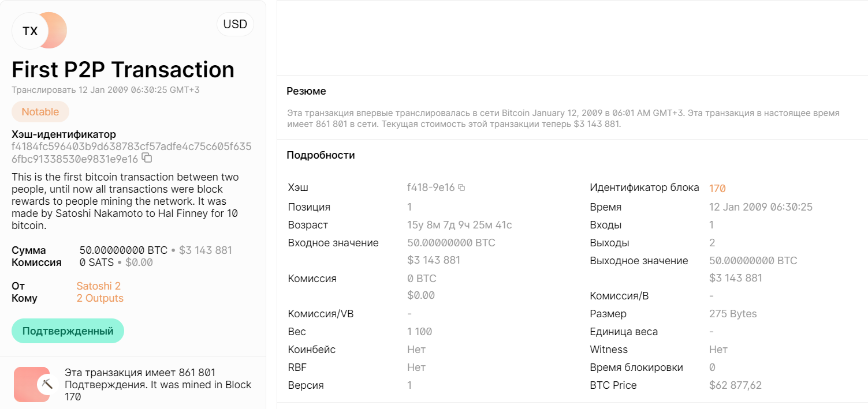Open the Satoshi 2 sender link

click(x=98, y=286)
